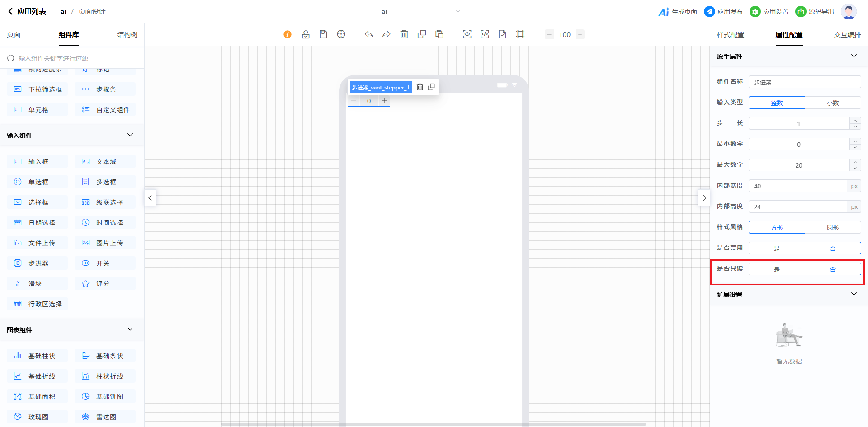Switch to the 结构树 tab
This screenshot has width=868, height=427.
pos(127,35)
